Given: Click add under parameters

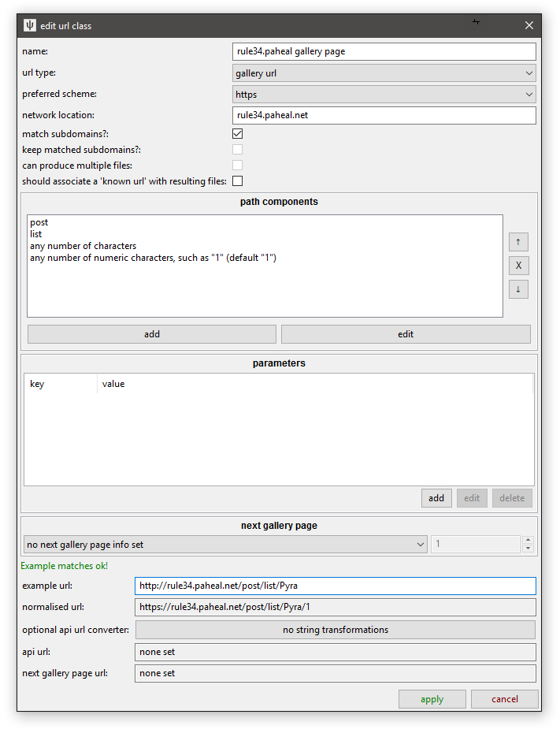Looking at the screenshot, I should pyautogui.click(x=436, y=498).
